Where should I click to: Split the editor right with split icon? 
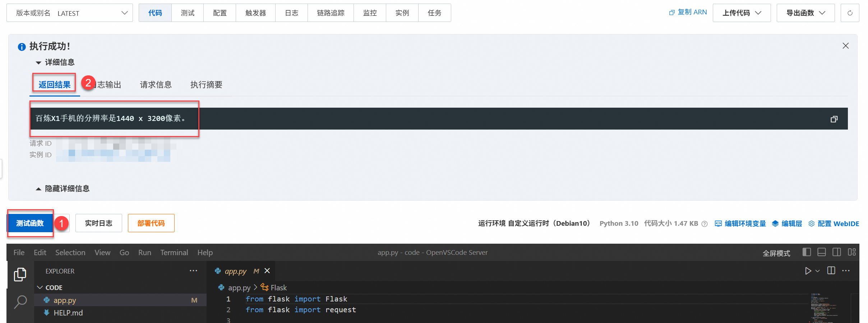pyautogui.click(x=831, y=270)
